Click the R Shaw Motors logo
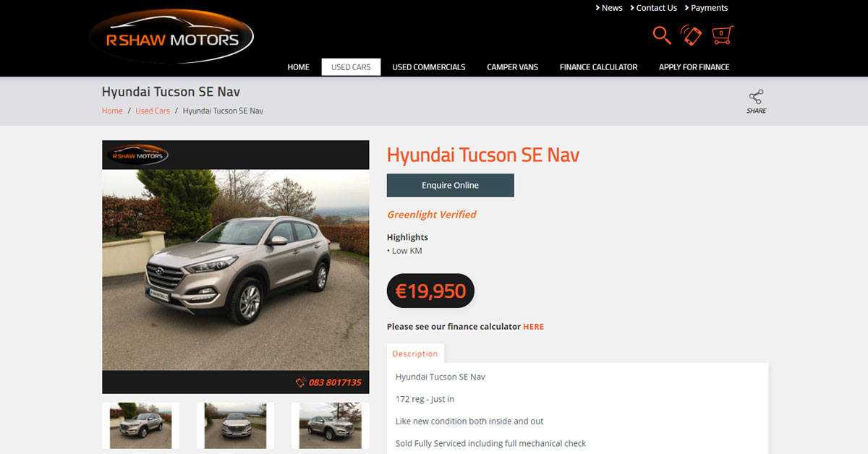The height and width of the screenshot is (454, 868). click(x=171, y=37)
